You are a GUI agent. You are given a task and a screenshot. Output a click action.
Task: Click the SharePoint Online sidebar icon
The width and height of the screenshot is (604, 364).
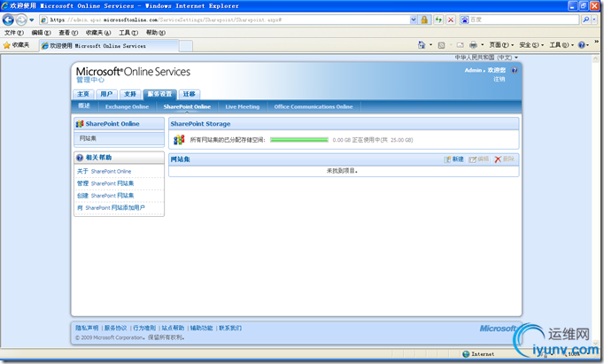coord(80,124)
